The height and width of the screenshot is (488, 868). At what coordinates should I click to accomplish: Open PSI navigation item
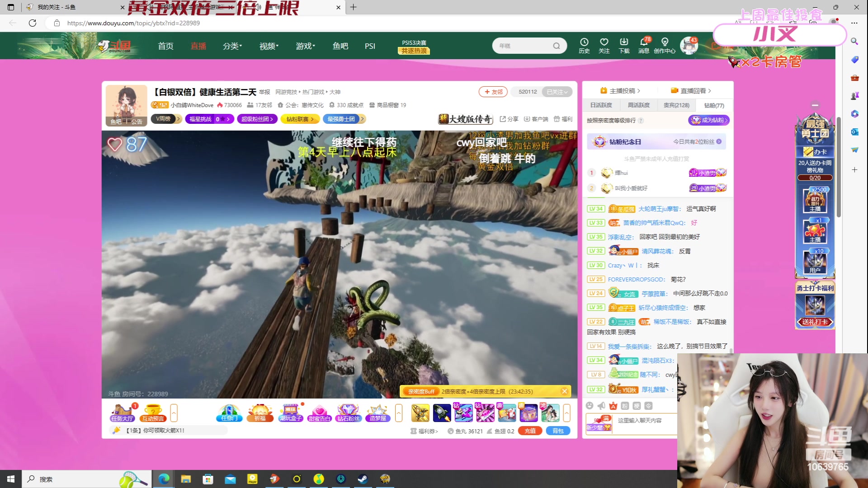pyautogui.click(x=370, y=46)
